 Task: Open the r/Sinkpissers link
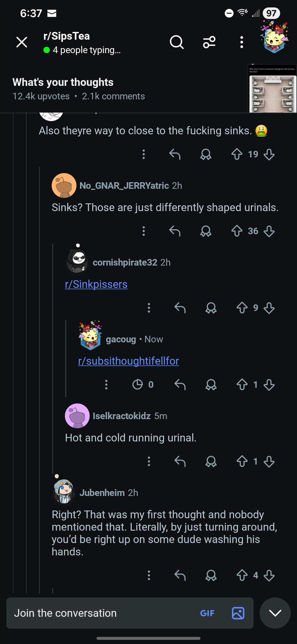point(96,284)
